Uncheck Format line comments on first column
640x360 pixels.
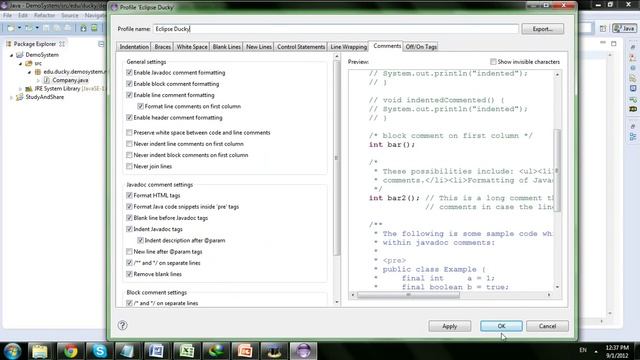[140, 106]
